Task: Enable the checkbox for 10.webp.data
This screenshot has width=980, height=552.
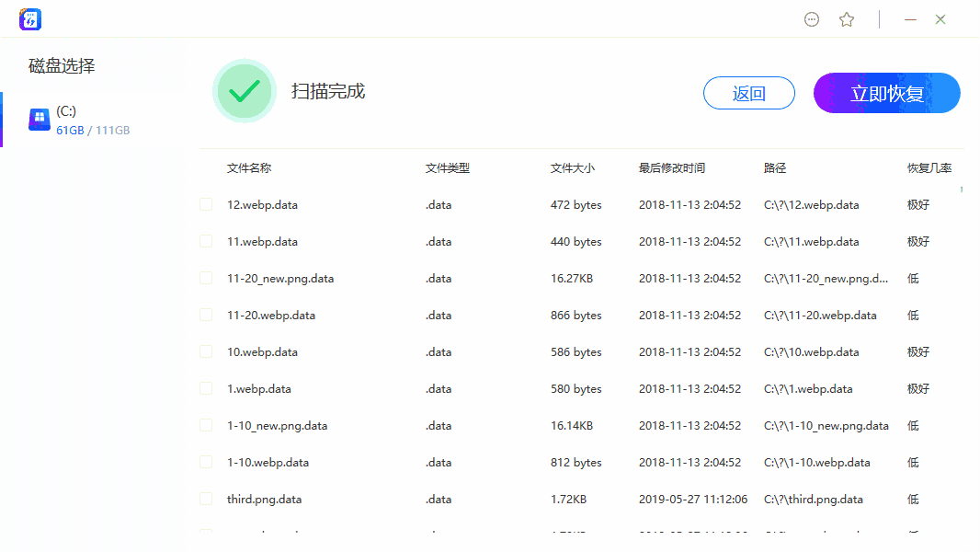Action: [x=205, y=351]
